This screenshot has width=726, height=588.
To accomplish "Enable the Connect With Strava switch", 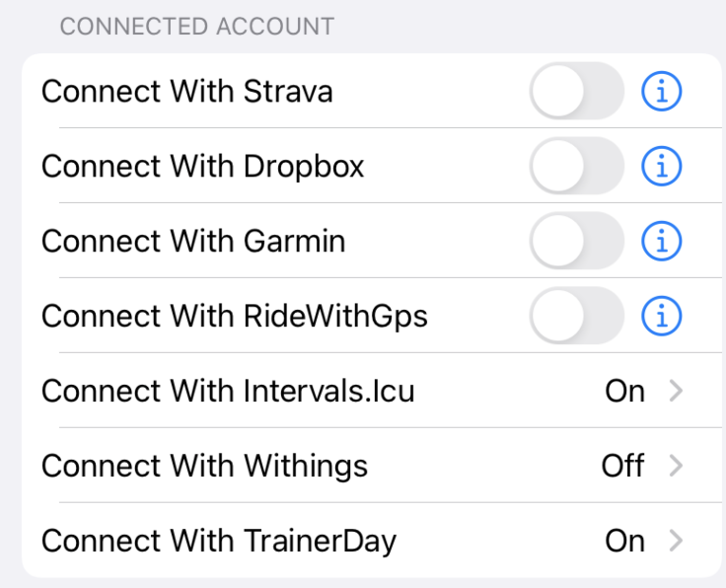I will 576,91.
